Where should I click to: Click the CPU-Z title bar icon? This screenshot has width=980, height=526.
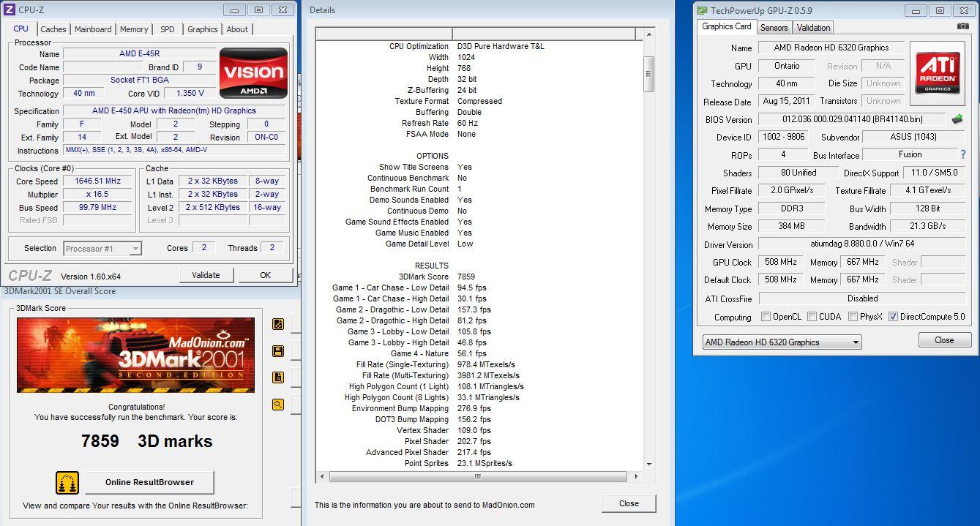tap(10, 10)
